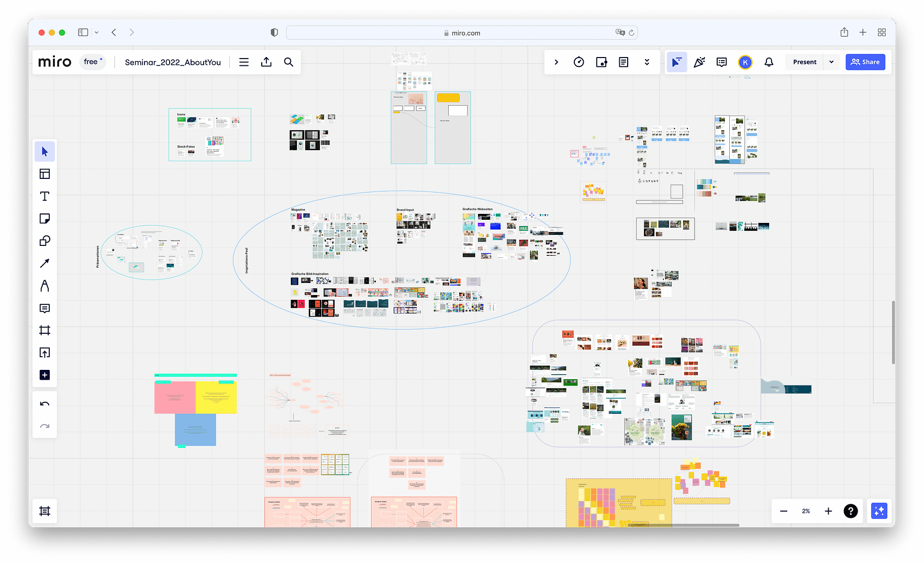Open the Shapes tool
Image resolution: width=924 pixels, height=565 pixels.
click(44, 241)
